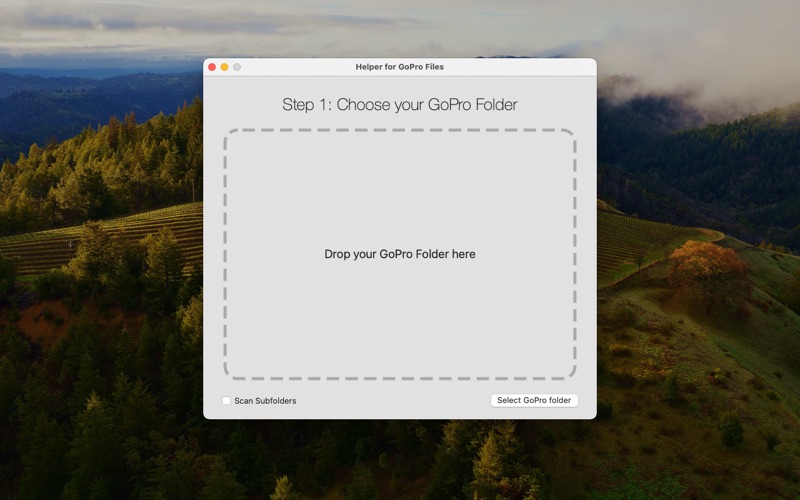The image size is (800, 500).
Task: Close the Helper for GoPro Files window
Action: tap(212, 67)
